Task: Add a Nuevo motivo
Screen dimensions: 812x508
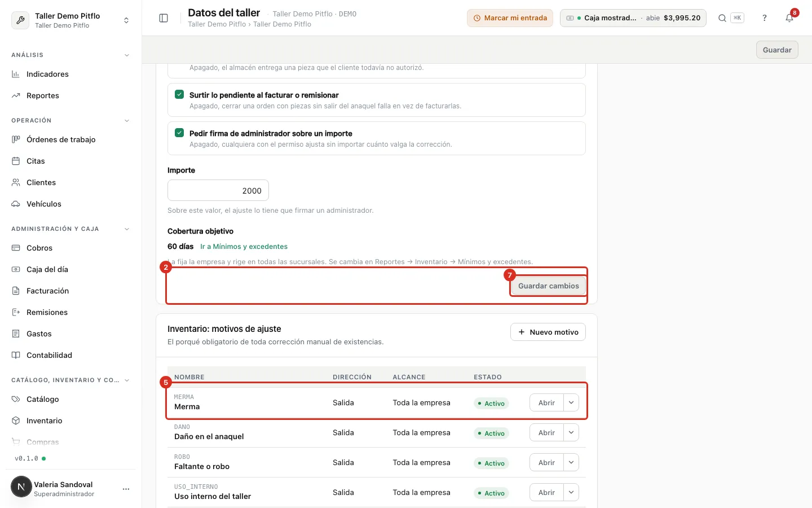Action: pyautogui.click(x=548, y=332)
